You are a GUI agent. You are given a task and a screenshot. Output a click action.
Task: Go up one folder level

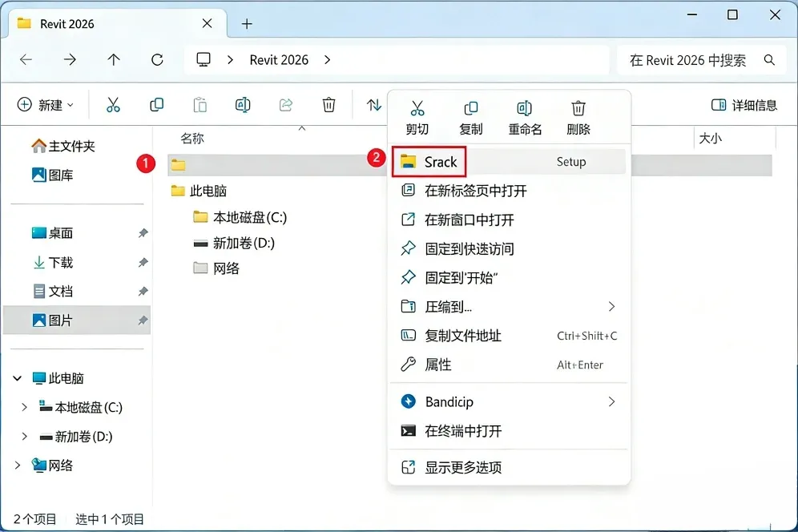[114, 60]
